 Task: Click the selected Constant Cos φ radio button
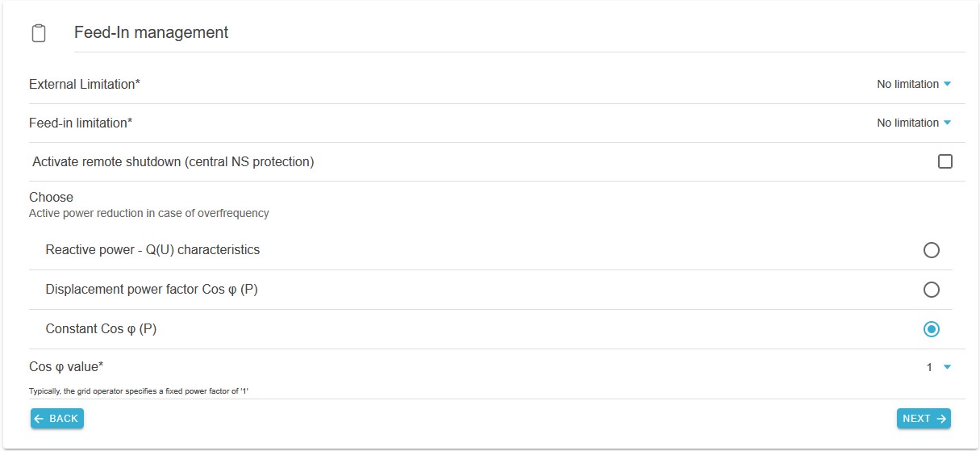931,329
